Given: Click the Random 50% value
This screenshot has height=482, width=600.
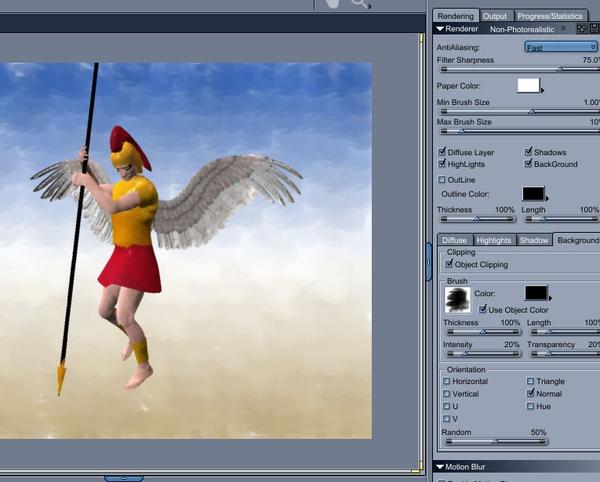Looking at the screenshot, I should coord(538,432).
